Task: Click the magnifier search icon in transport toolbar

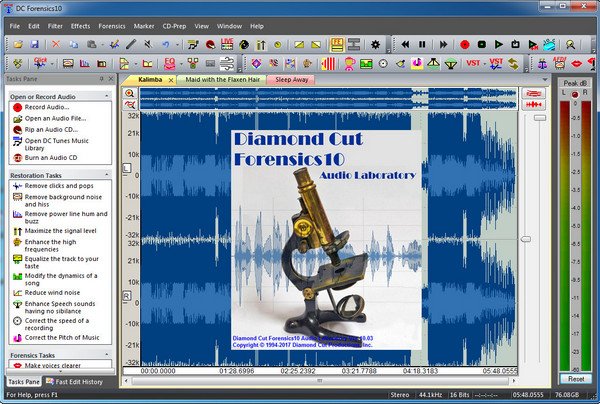Action: [x=571, y=45]
